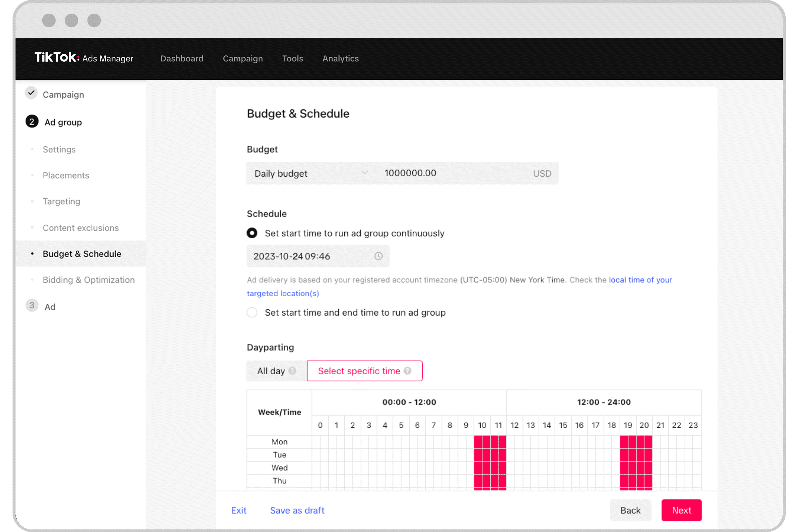Click the help icon next to All day
The width and height of the screenshot is (798, 532).
tap(292, 371)
